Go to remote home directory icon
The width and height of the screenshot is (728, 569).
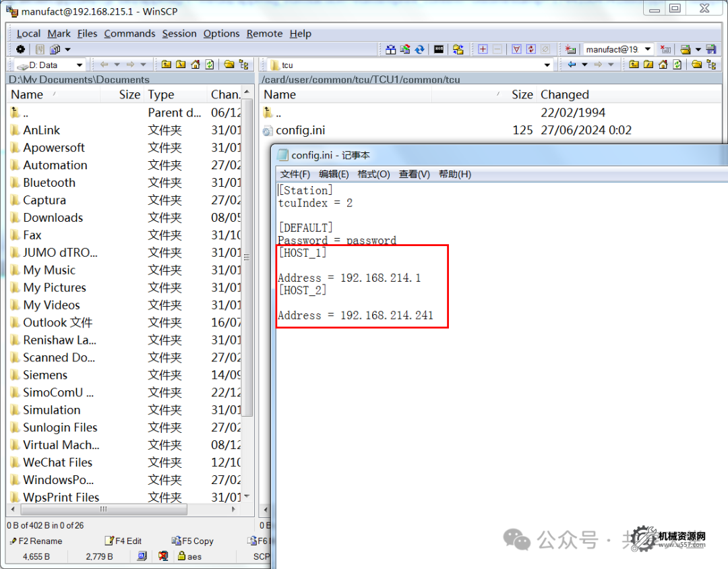pos(663,65)
